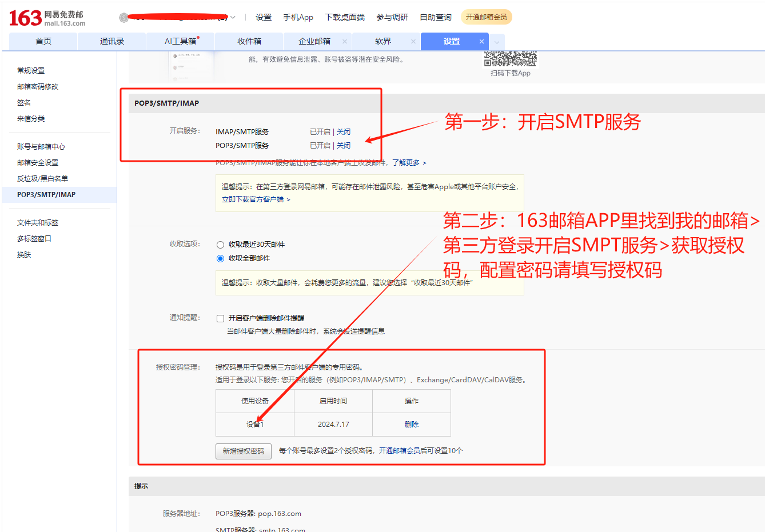The width and height of the screenshot is (765, 532).
Task: Click the 新增授权密码 button
Action: [x=243, y=451]
